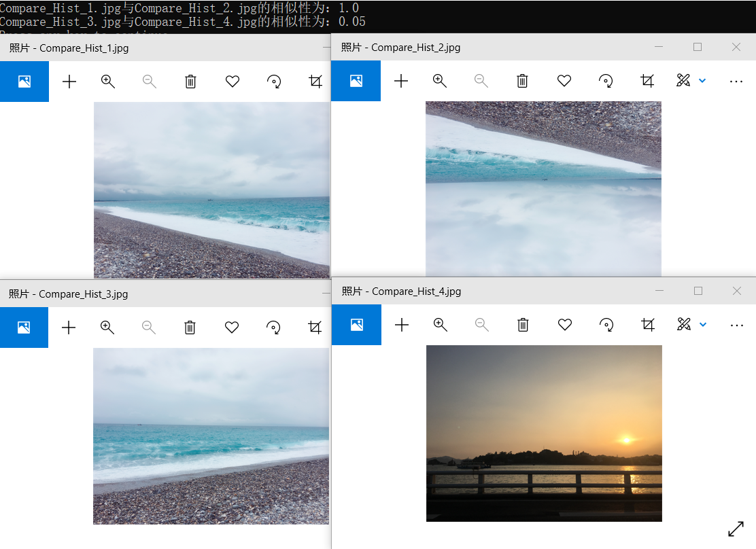
Task: Click console line with similarity 1.0
Action: point(179,8)
